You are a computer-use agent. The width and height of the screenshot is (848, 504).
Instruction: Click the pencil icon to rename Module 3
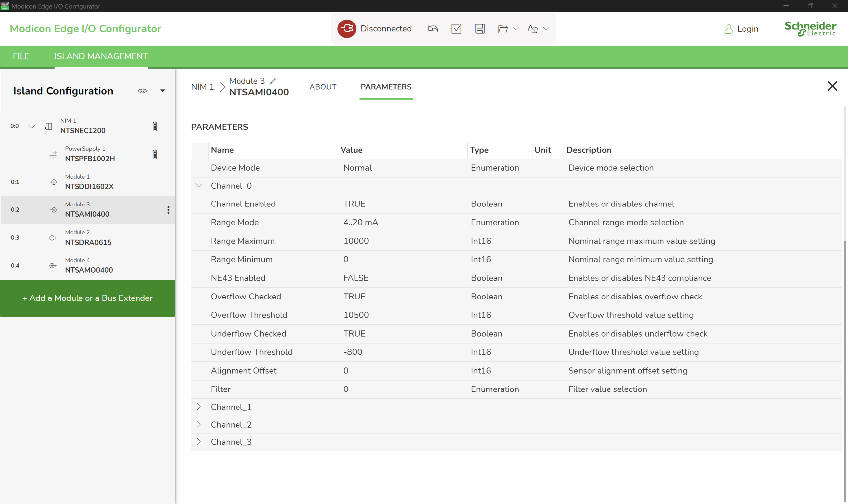273,81
